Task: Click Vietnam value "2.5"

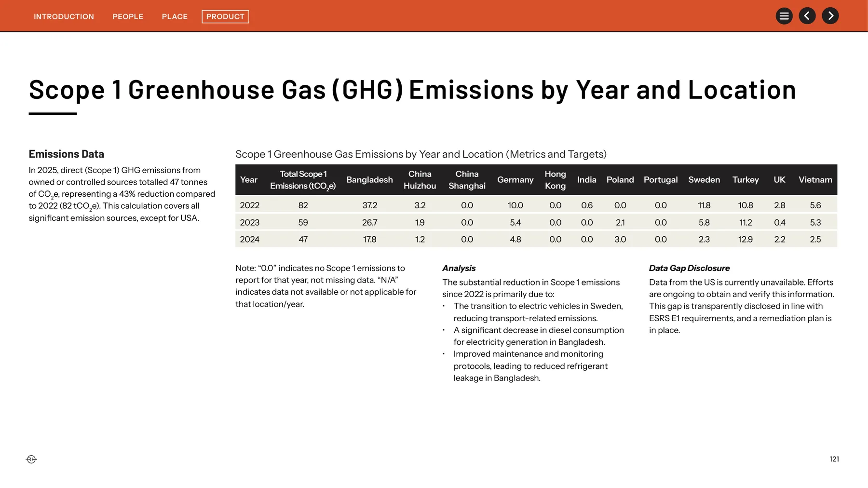Action: click(815, 240)
